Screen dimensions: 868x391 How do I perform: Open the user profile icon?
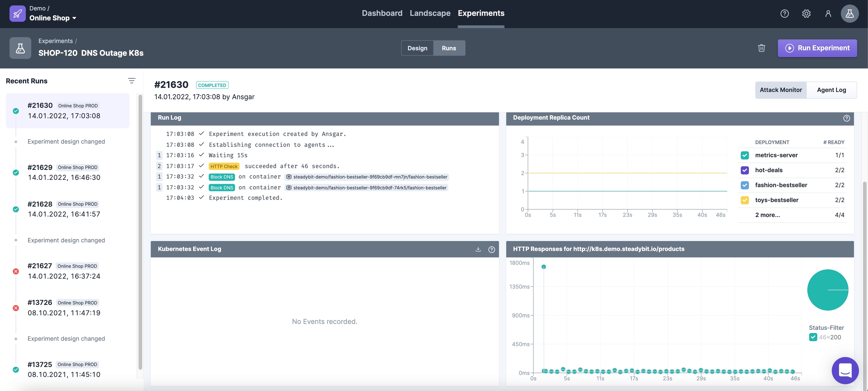pyautogui.click(x=828, y=14)
